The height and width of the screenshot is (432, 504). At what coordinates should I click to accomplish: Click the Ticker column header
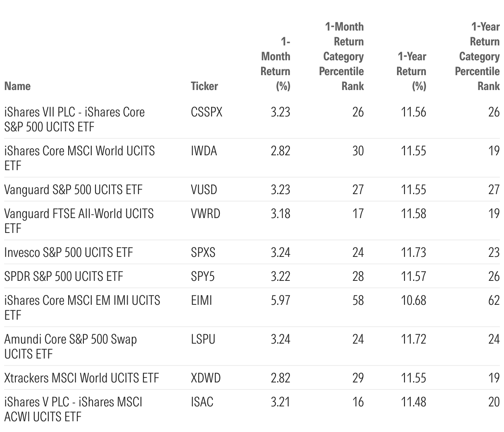click(x=204, y=86)
